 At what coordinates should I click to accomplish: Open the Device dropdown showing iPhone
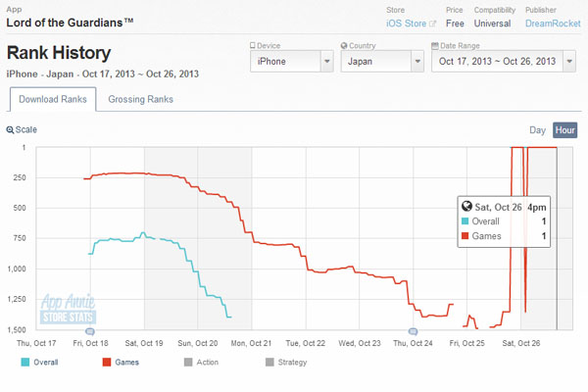pos(292,61)
